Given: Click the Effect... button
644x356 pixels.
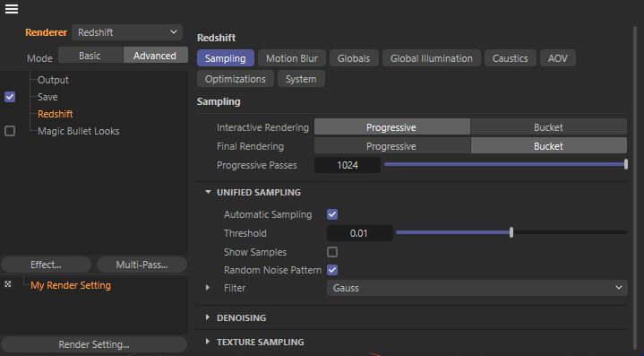Looking at the screenshot, I should [x=46, y=265].
